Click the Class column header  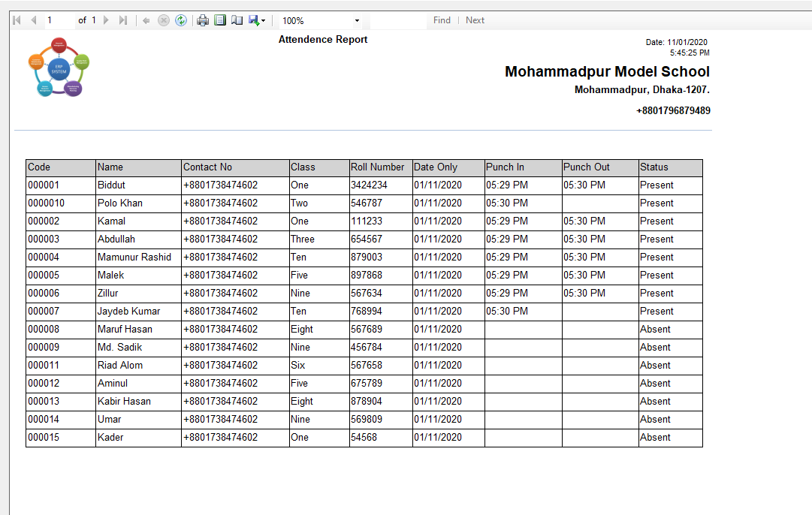point(319,167)
